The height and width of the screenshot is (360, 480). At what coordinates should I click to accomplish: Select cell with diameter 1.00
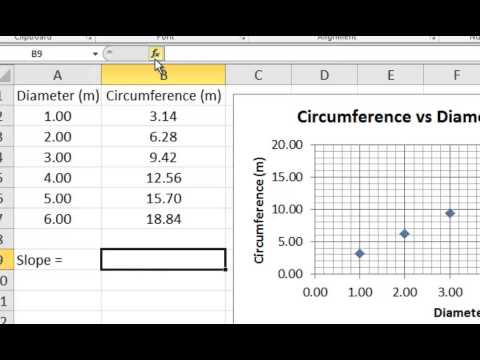[x=58, y=116]
